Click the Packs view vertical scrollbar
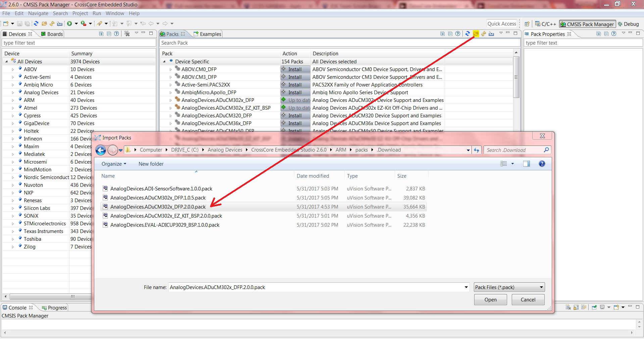Screen dimensions: 644x339 [x=516, y=77]
